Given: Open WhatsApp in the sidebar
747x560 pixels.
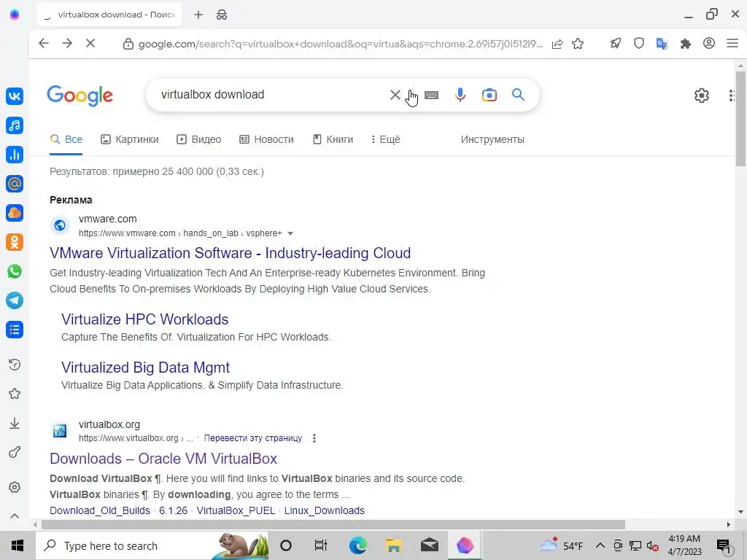Looking at the screenshot, I should [15, 271].
